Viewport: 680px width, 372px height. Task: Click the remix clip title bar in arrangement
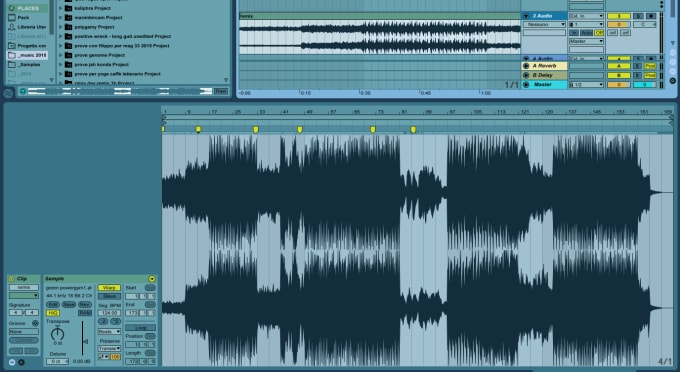pyautogui.click(x=379, y=16)
